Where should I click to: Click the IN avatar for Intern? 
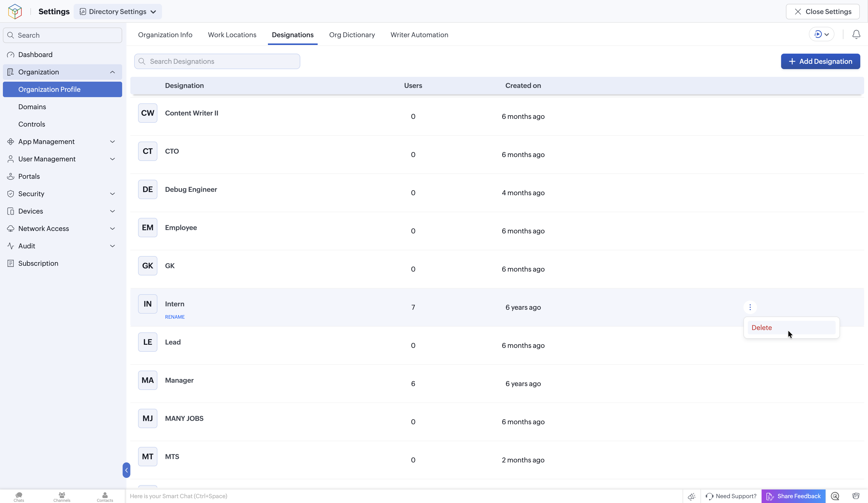147,304
